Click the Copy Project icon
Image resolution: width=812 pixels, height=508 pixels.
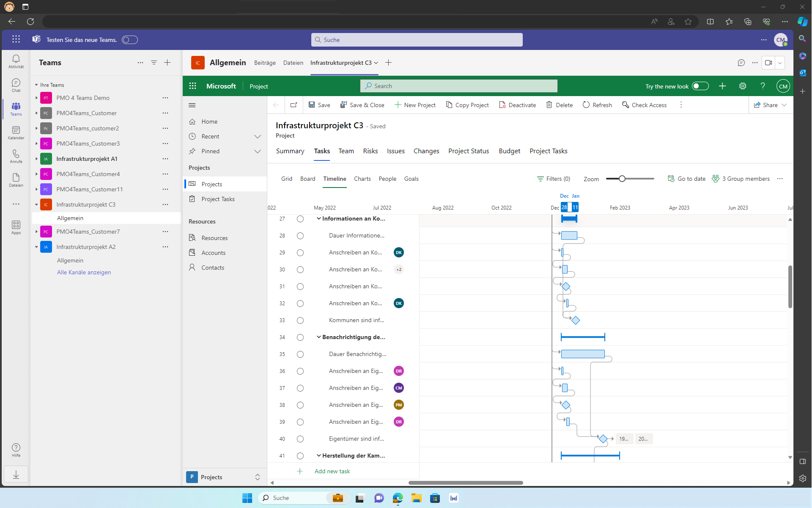tap(449, 105)
